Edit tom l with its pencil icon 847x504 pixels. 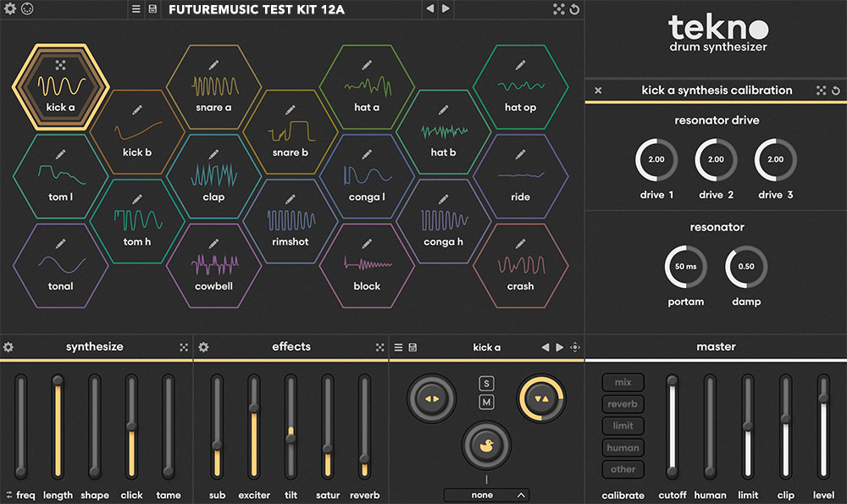tap(60, 155)
